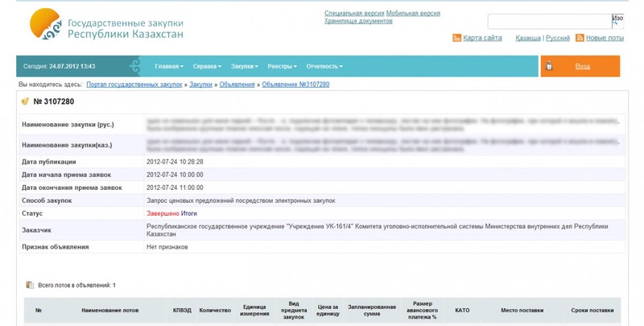Click the ornament icon next to date bar
The image size is (644, 326).
134,66
